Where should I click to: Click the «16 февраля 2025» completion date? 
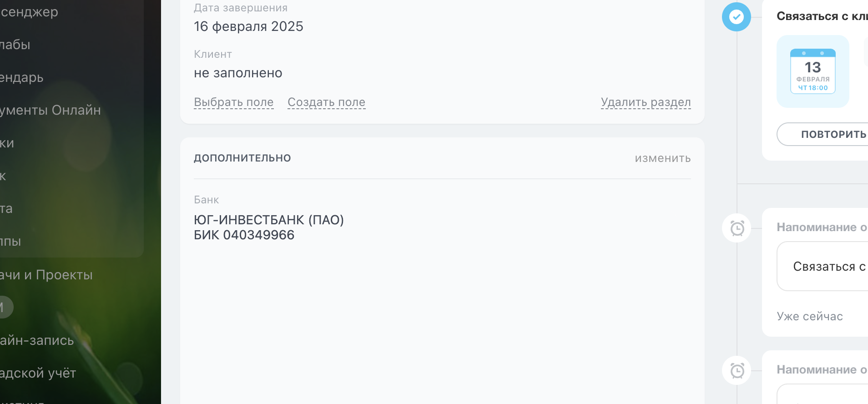248,26
